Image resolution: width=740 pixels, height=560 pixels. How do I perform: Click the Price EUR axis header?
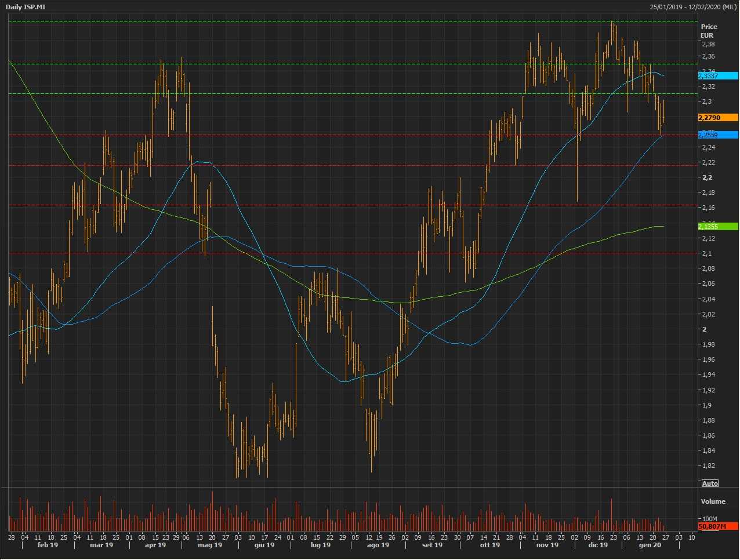coord(709,31)
